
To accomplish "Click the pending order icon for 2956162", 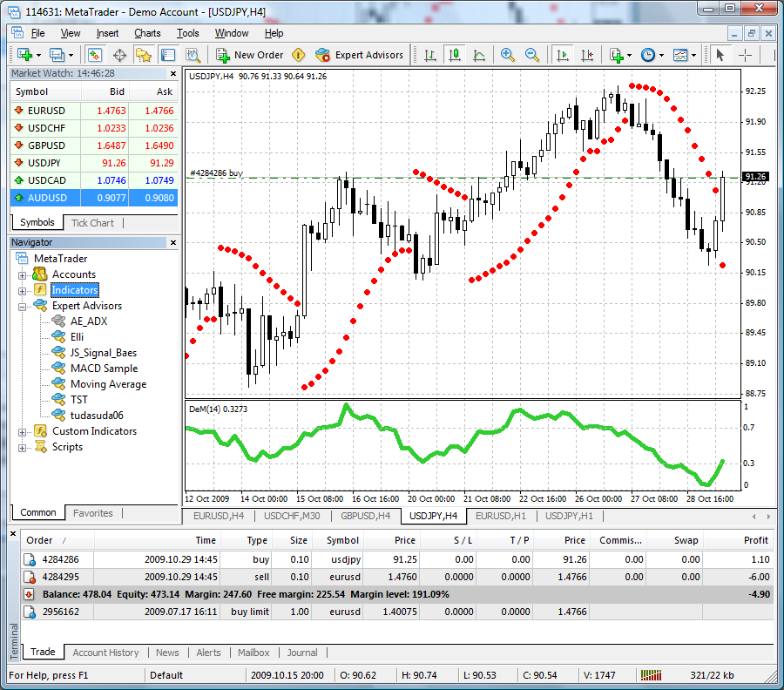I will tap(30, 612).
